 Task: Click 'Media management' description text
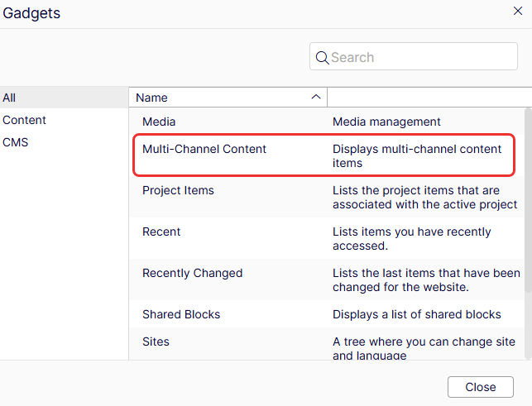tap(386, 122)
